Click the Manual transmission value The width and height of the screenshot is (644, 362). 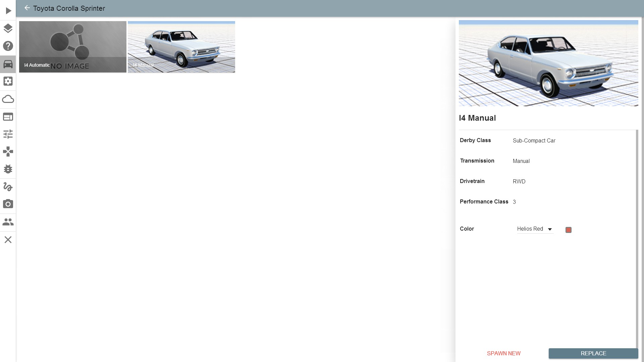tap(521, 161)
